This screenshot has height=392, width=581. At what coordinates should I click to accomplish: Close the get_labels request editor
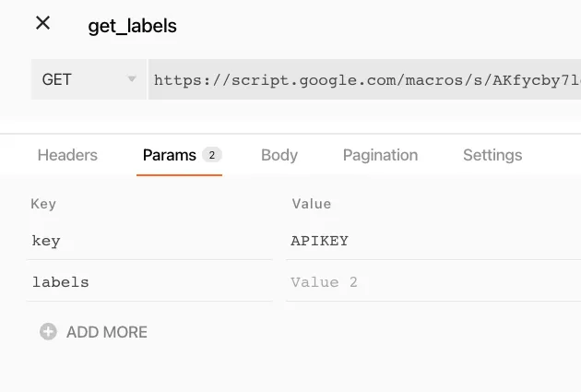(42, 24)
